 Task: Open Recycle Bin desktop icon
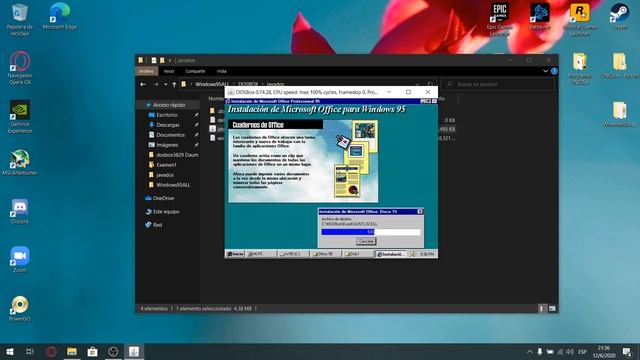19,19
